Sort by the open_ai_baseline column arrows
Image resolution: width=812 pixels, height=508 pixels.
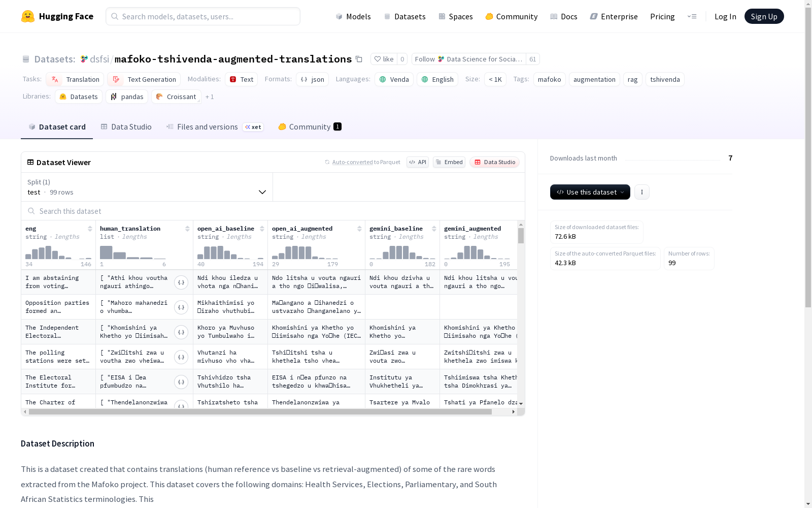[x=262, y=229]
